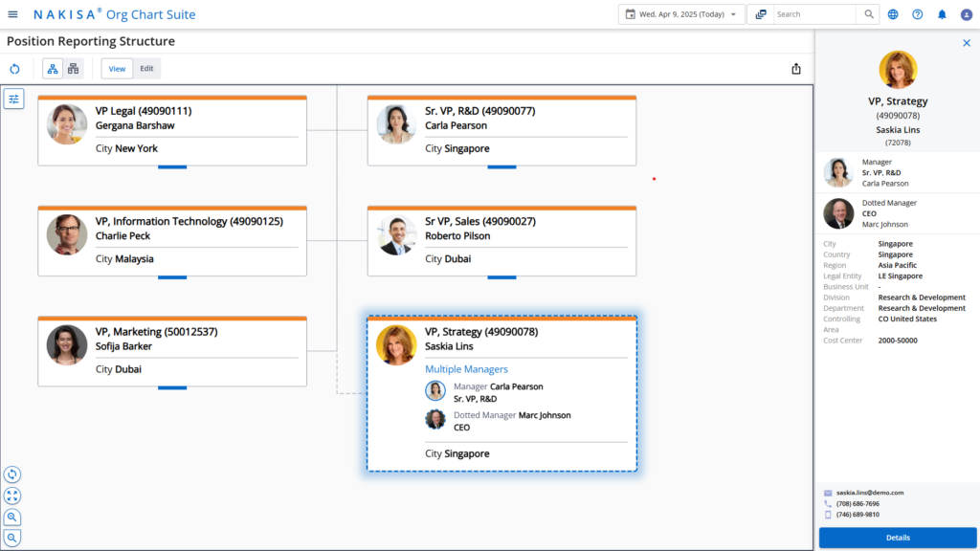Image resolution: width=980 pixels, height=551 pixels.
Task: Zoom out of the org chart
Action: [x=12, y=538]
